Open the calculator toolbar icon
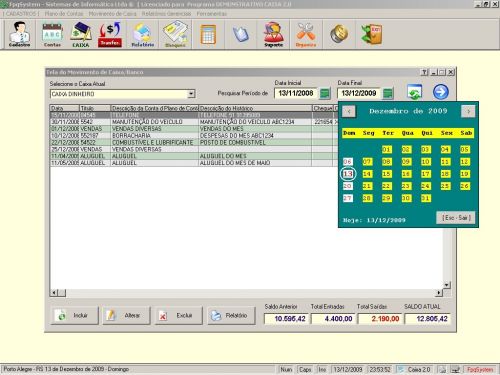Screen dimensions: 500x375 point(208,34)
